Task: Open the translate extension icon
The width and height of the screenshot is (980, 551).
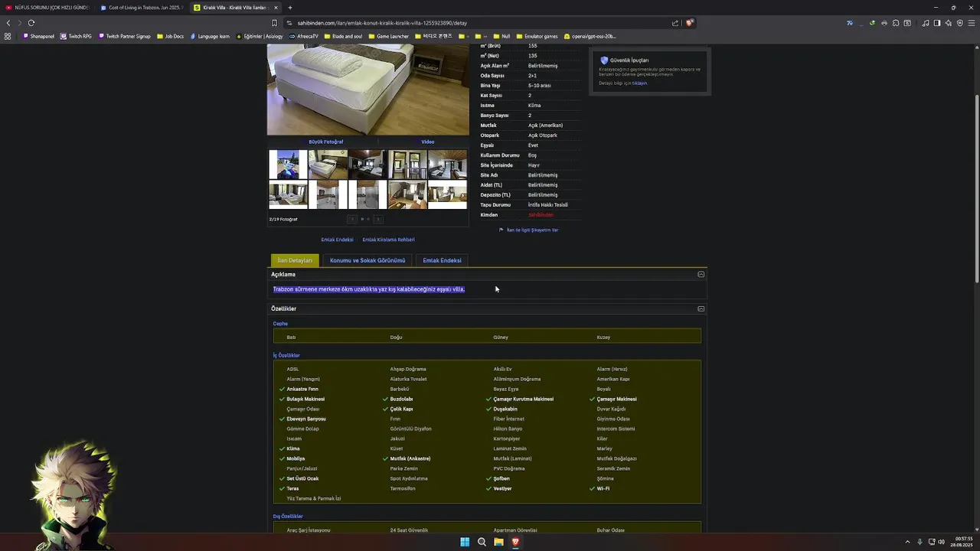Action: [849, 23]
